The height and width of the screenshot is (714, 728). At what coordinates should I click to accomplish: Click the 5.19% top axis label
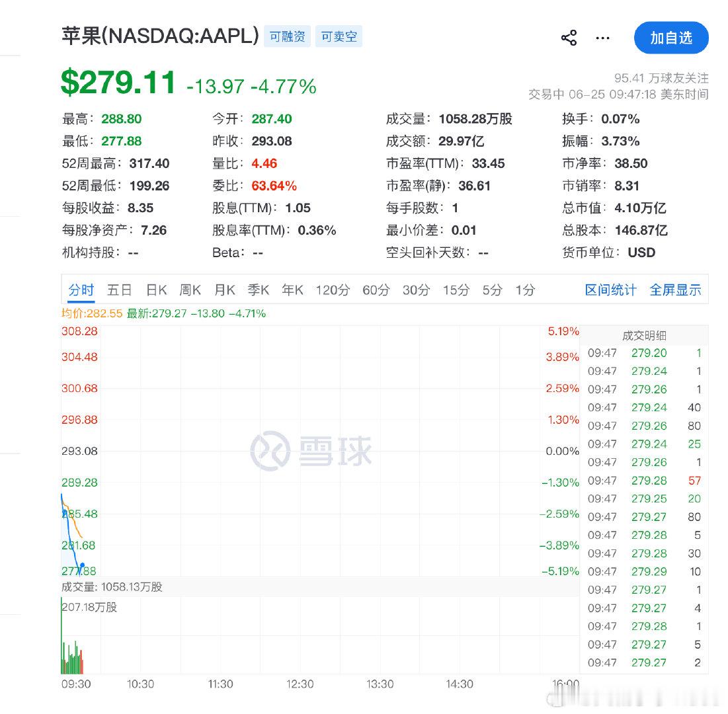coord(563,331)
